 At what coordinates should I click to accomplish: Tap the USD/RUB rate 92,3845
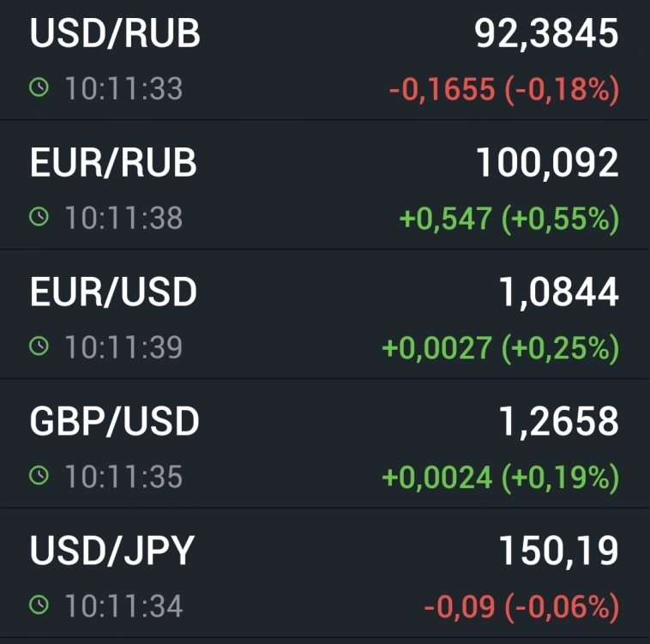[546, 34]
